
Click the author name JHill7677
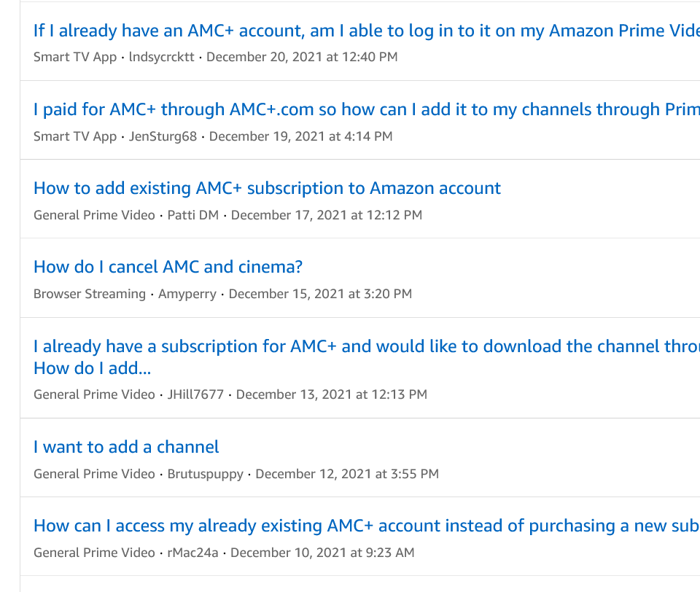coord(197,394)
